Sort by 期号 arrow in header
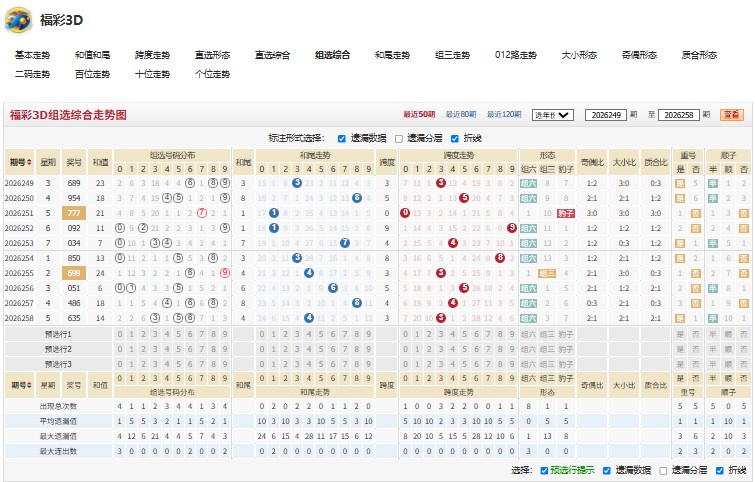This screenshot has height=482, width=755. 29,162
